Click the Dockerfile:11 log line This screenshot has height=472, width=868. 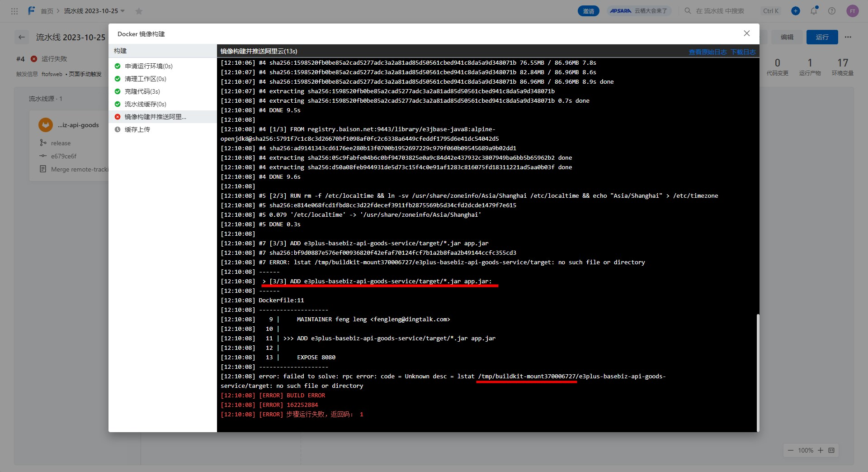tap(262, 300)
